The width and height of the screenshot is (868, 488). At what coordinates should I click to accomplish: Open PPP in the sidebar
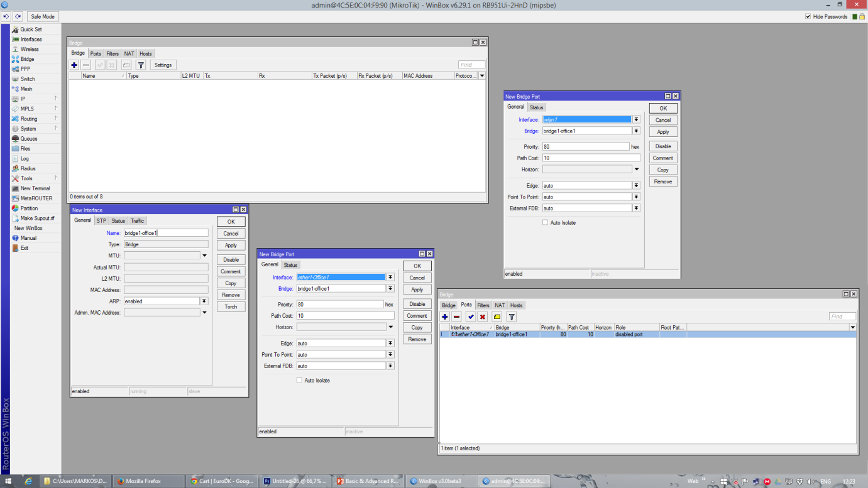(25, 69)
